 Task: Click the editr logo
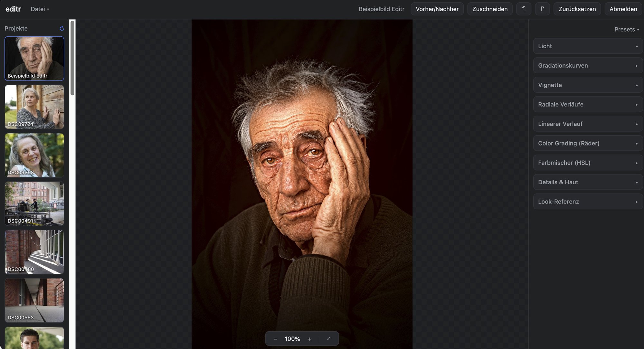pyautogui.click(x=13, y=9)
